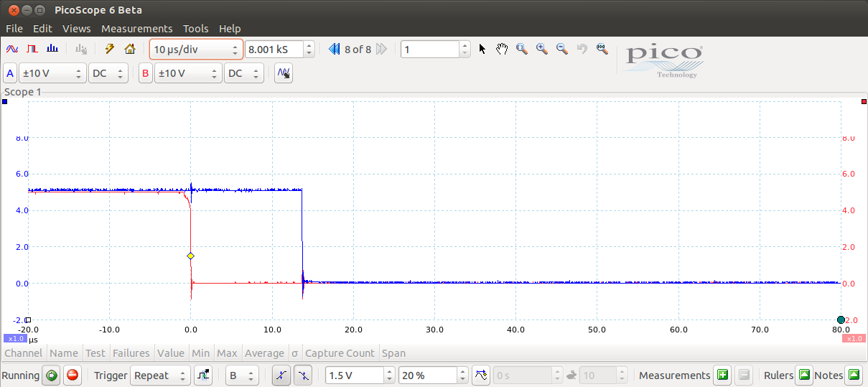Open advanced trigger settings icon

pyautogui.click(x=203, y=375)
